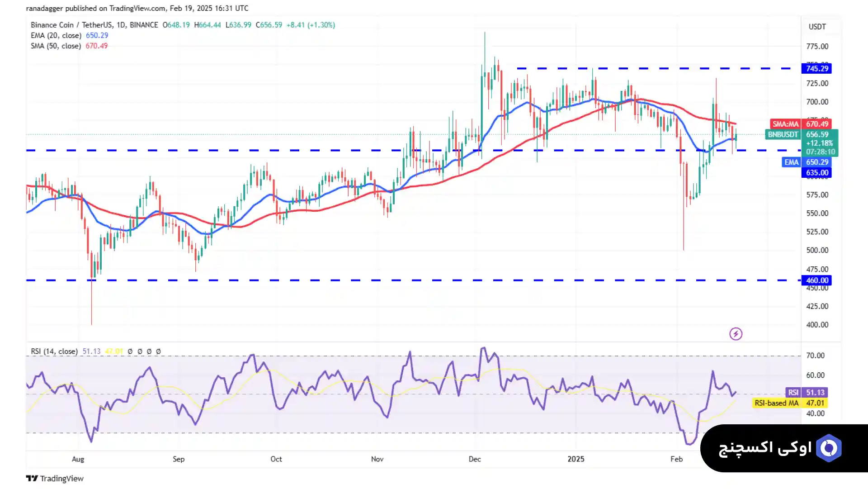Click the SMA value 670.49 in legend

click(97, 46)
